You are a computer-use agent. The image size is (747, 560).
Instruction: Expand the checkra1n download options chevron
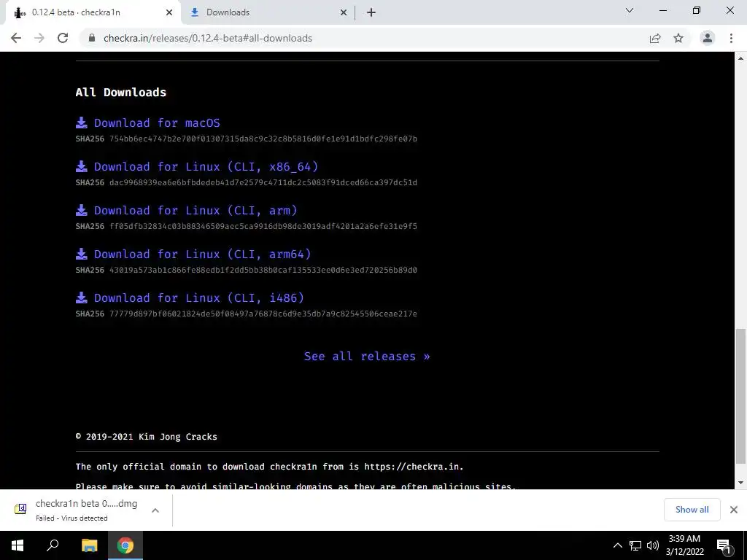(x=155, y=510)
